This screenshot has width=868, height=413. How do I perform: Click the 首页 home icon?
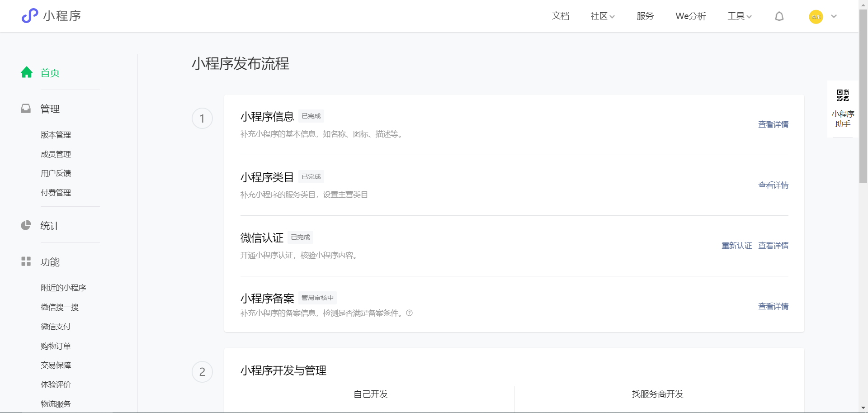pos(27,72)
